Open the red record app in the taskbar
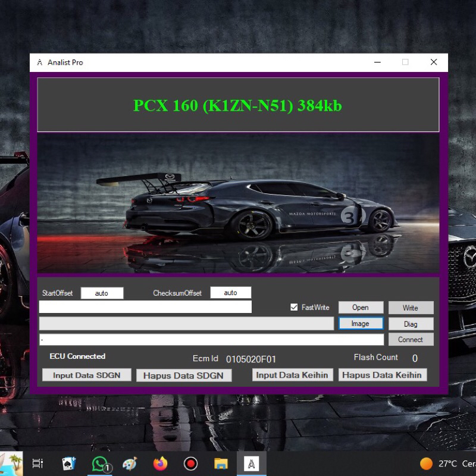 click(190, 464)
